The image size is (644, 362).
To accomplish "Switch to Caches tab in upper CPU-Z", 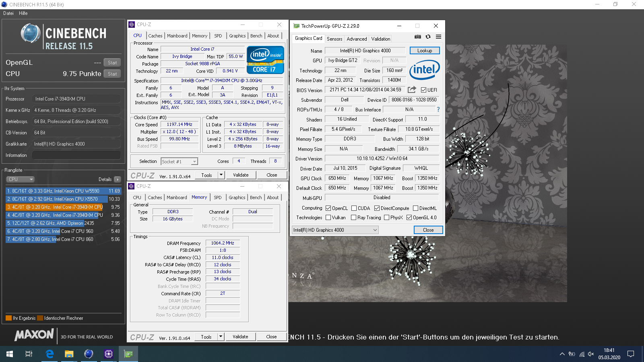I will (155, 36).
